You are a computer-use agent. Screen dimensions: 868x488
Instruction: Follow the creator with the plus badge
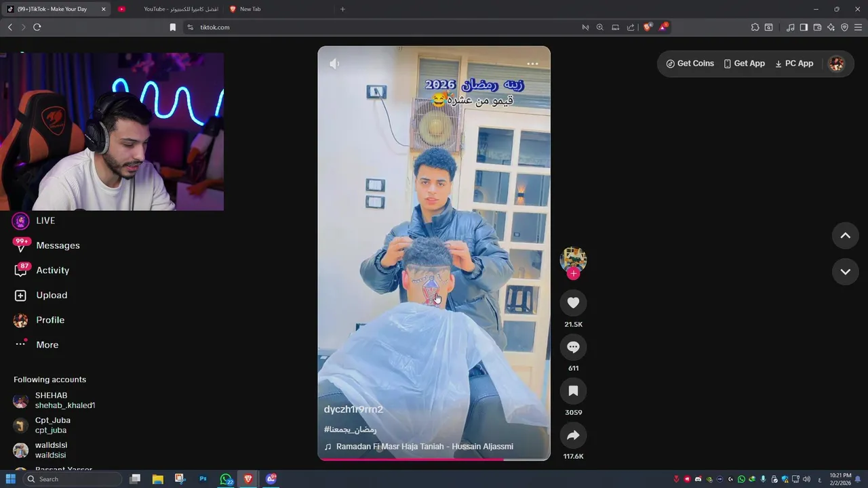[573, 274]
